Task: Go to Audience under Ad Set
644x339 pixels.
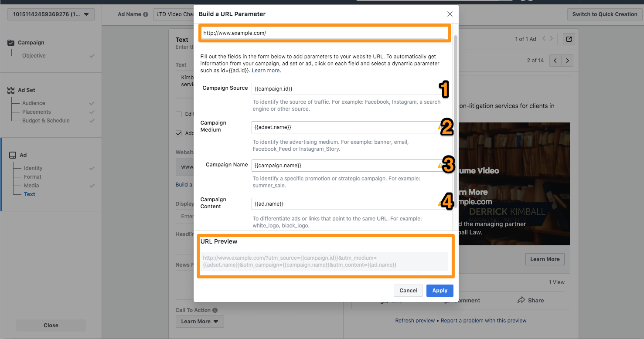Action: (x=34, y=103)
